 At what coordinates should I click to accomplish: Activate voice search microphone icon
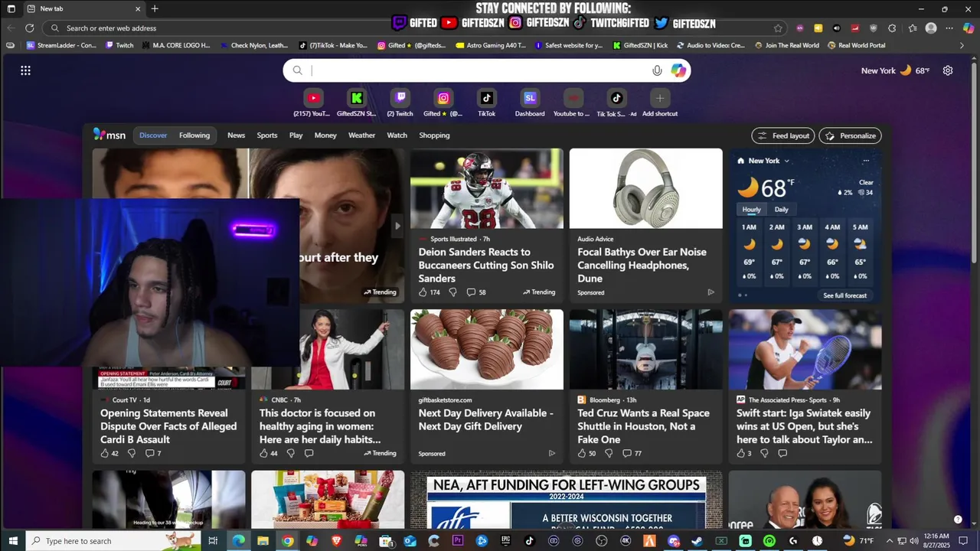[657, 70]
